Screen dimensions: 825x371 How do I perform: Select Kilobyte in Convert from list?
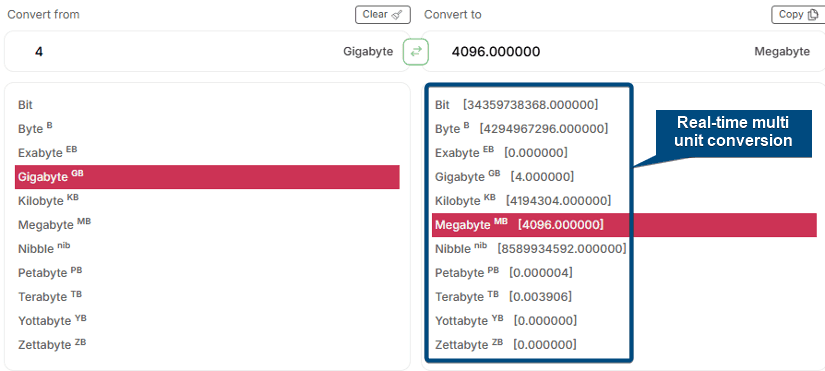tap(207, 200)
